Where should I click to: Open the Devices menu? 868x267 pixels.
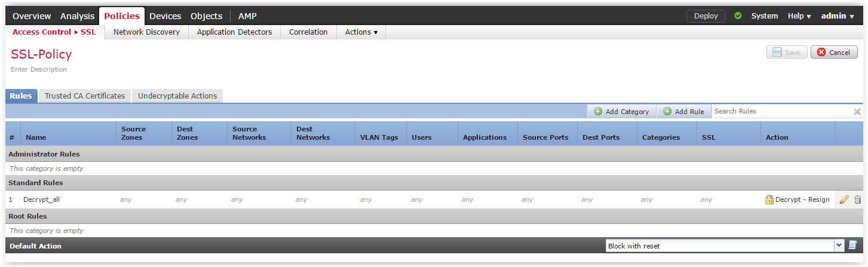(x=165, y=16)
